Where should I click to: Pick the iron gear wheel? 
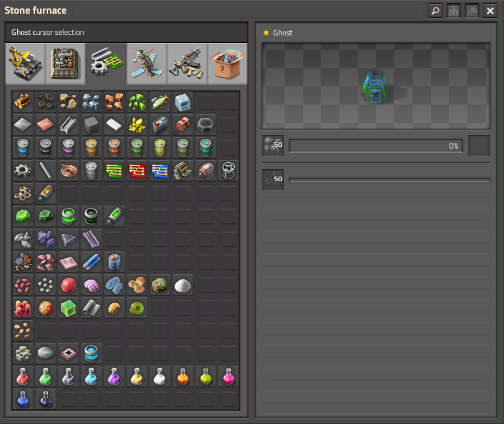point(23,171)
